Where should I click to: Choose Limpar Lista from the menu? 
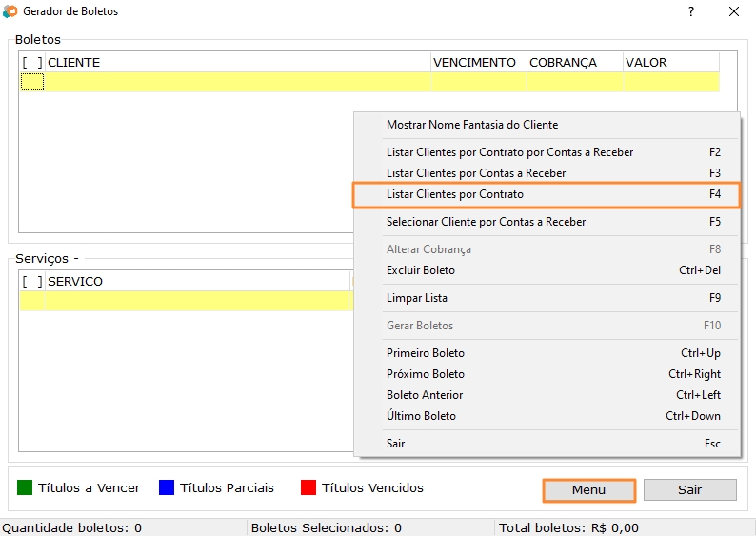click(x=417, y=298)
